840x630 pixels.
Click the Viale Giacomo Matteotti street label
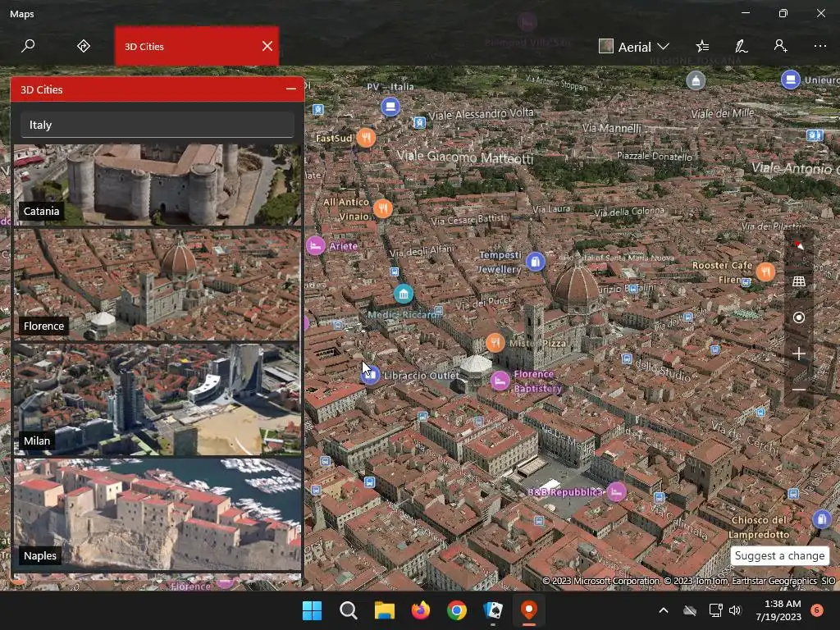pos(465,157)
